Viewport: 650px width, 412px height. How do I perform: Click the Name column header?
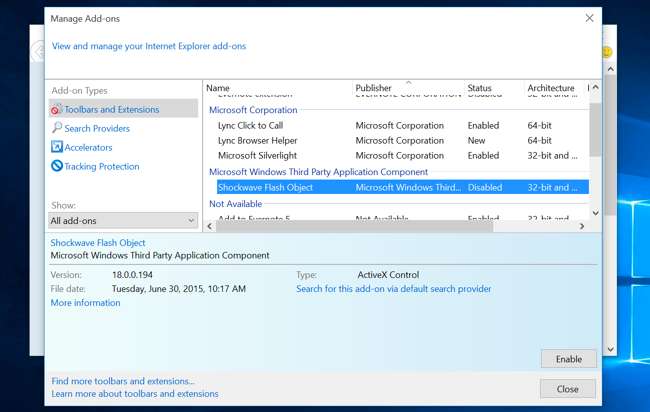click(218, 88)
